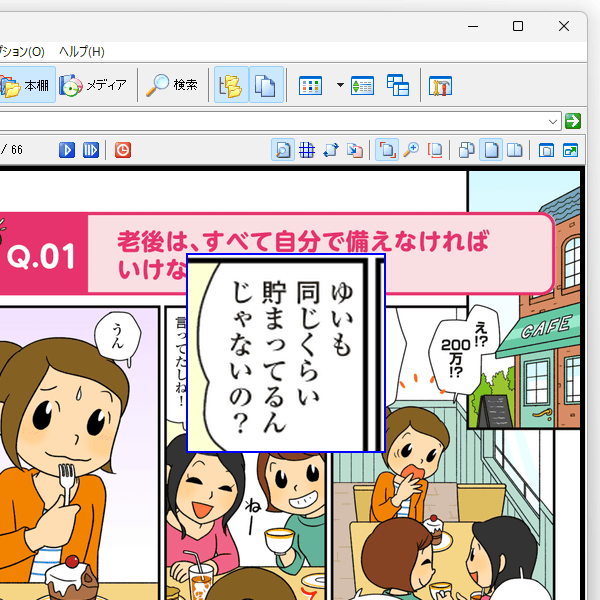Click the zoom in magnifier icon
The image size is (600, 600).
click(x=411, y=150)
